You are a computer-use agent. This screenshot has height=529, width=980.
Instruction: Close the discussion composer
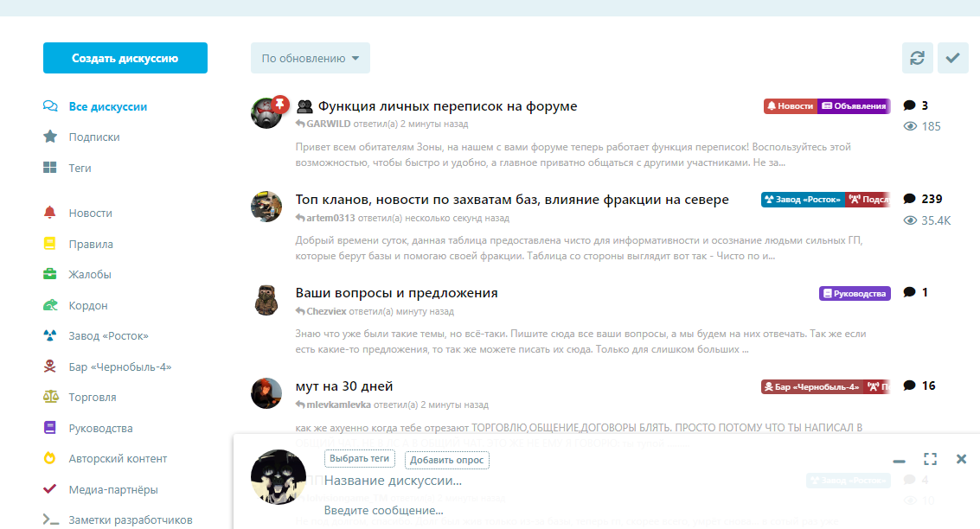961,459
